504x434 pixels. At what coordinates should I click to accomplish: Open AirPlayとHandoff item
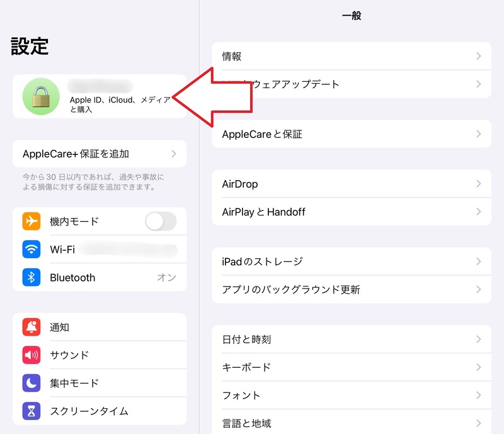(352, 212)
